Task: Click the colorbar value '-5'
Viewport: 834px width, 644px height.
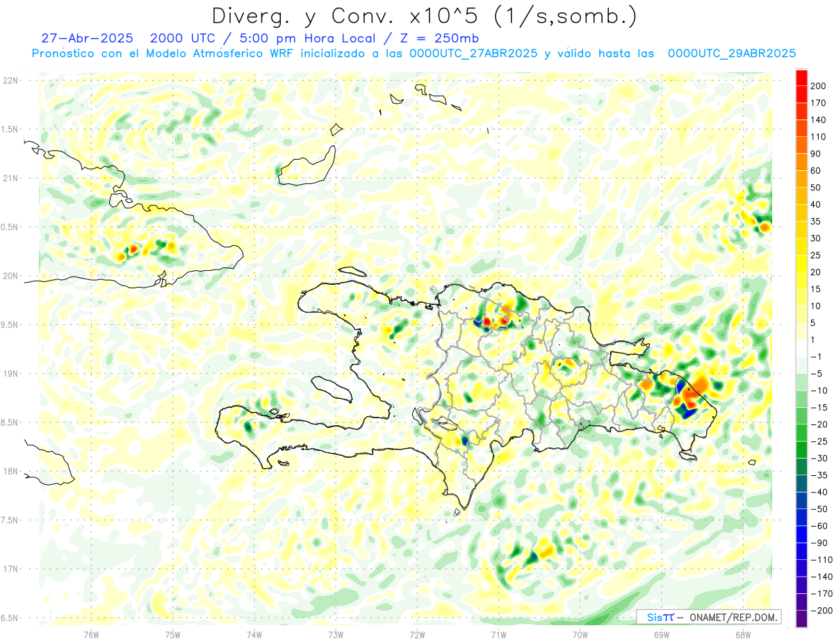Action: pos(817,374)
